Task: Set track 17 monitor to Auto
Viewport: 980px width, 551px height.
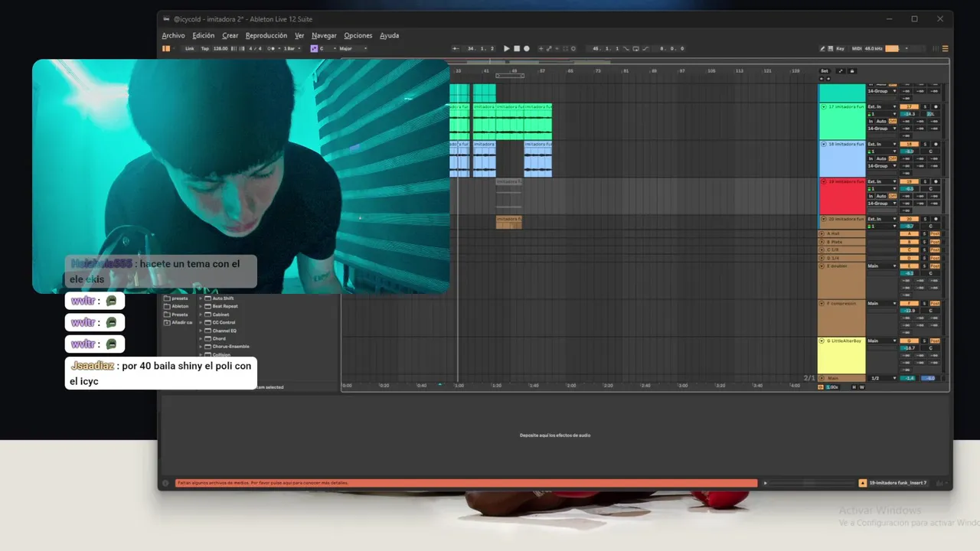Action: coord(881,121)
